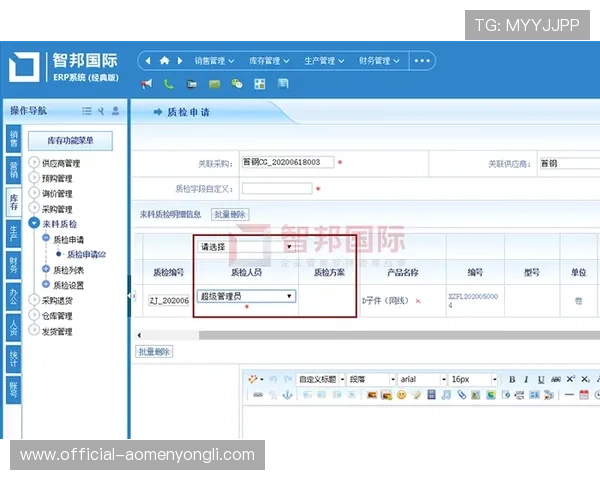Open the email envelope icon
The image size is (600, 480).
214,84
